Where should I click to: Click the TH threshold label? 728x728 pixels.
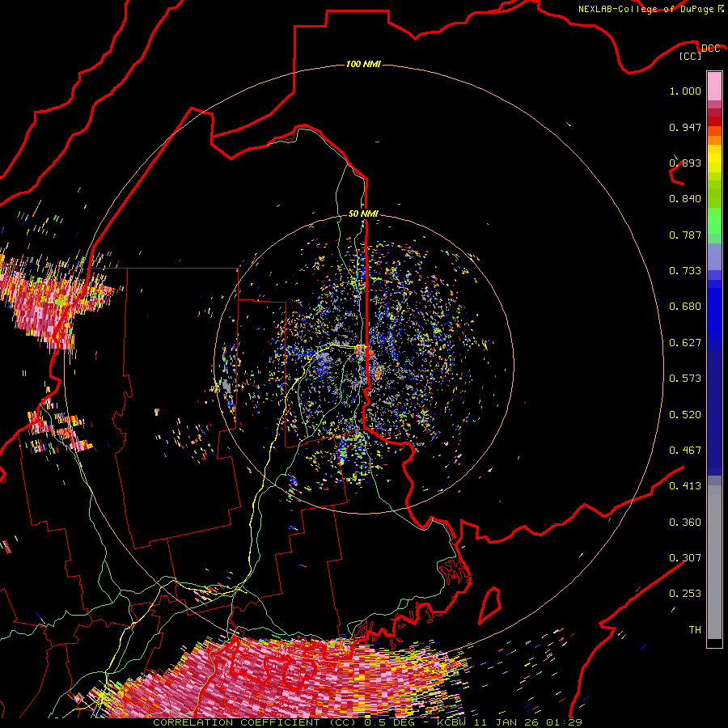pos(695,630)
